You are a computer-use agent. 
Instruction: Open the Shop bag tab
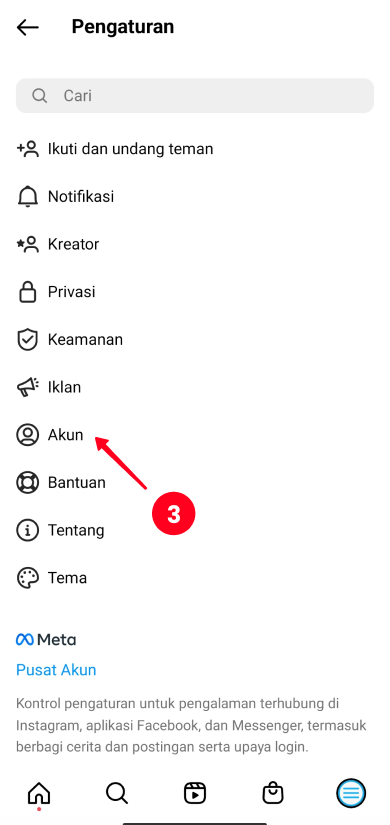[273, 793]
